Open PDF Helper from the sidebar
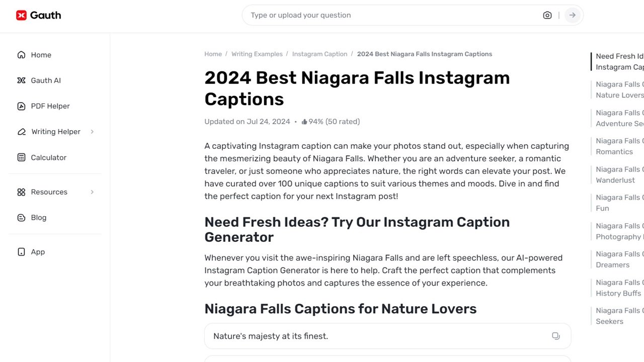The image size is (644, 362). (20, 106)
